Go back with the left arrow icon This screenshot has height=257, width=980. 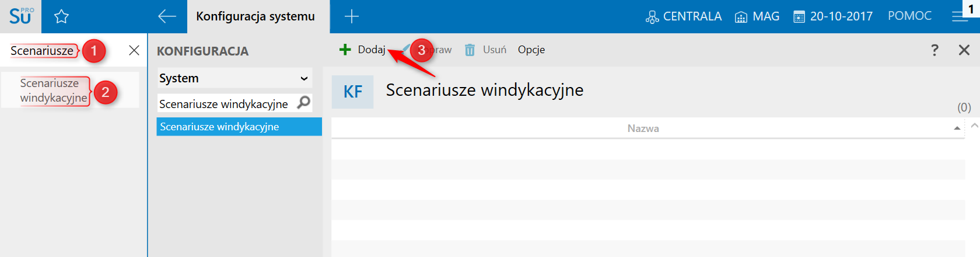coord(167,16)
